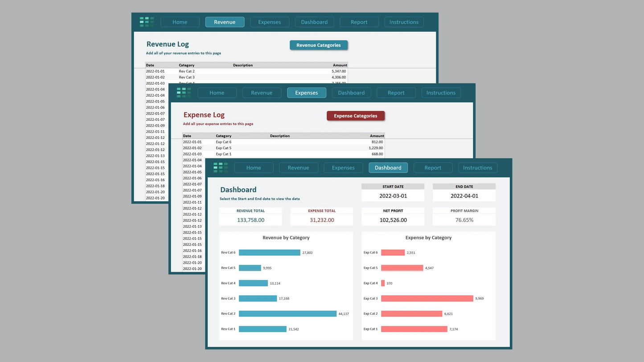Open the Report tab in the Dashboard window
644x362 pixels.
(432, 168)
